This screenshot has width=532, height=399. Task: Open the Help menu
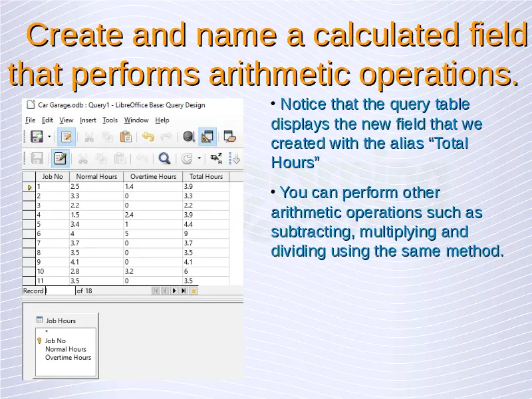coord(162,120)
